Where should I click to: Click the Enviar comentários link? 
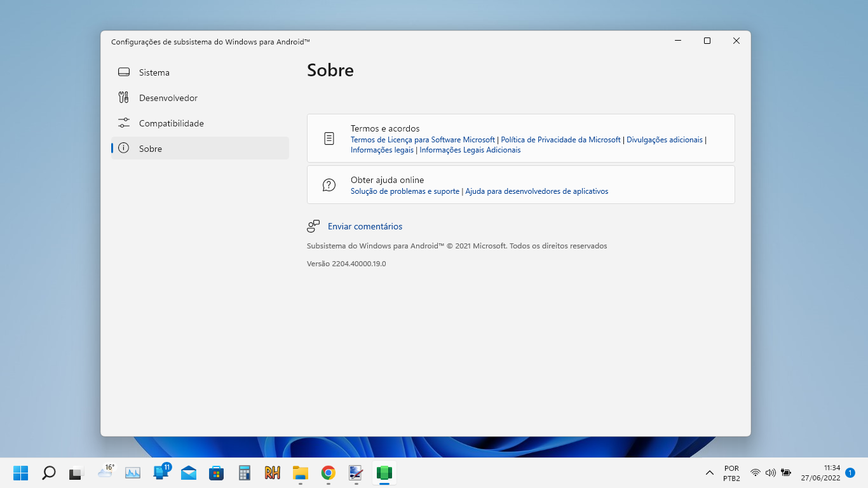[x=365, y=226]
